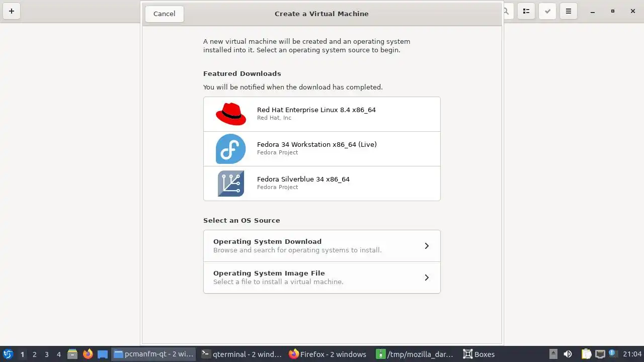
Task: Switch to pcmanfm-qt taskbar window
Action: [x=153, y=354]
